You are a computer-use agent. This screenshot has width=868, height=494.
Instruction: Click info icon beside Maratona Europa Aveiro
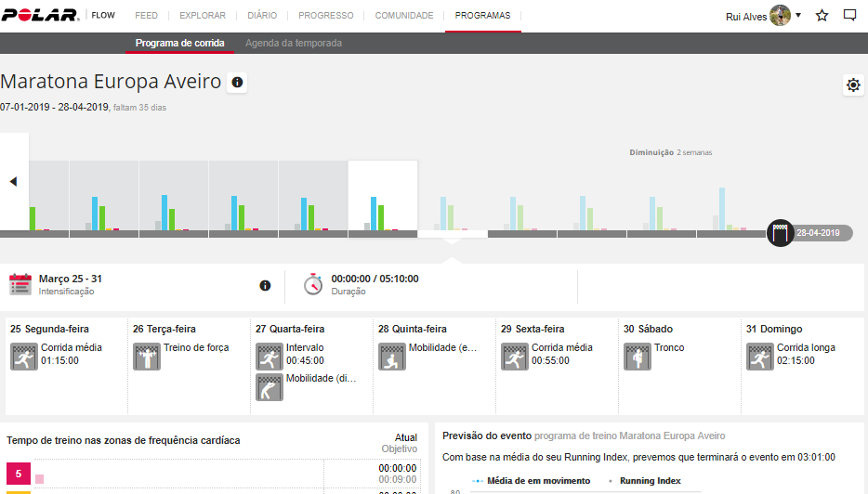[237, 83]
